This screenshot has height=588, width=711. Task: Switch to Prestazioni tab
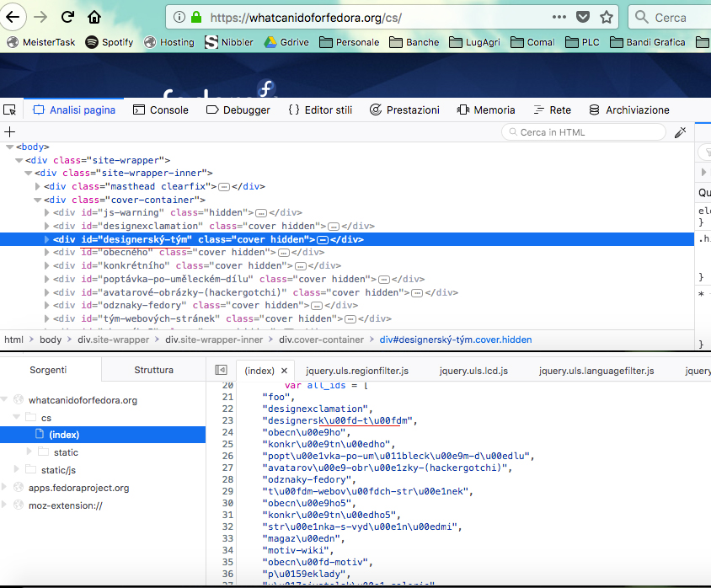point(404,110)
